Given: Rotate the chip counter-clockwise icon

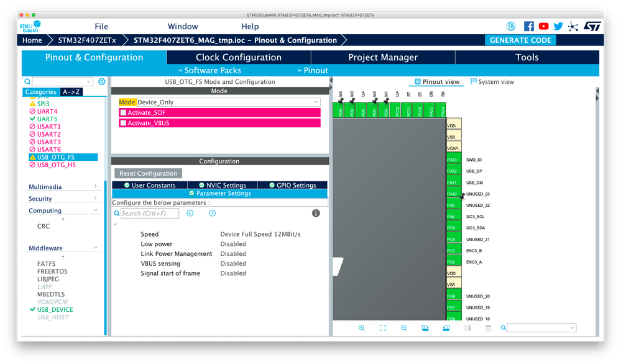Looking at the screenshot, I should pyautogui.click(x=446, y=328).
